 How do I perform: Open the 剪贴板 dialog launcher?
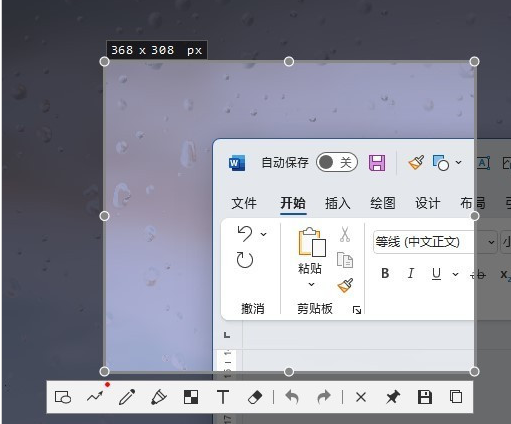pos(357,310)
